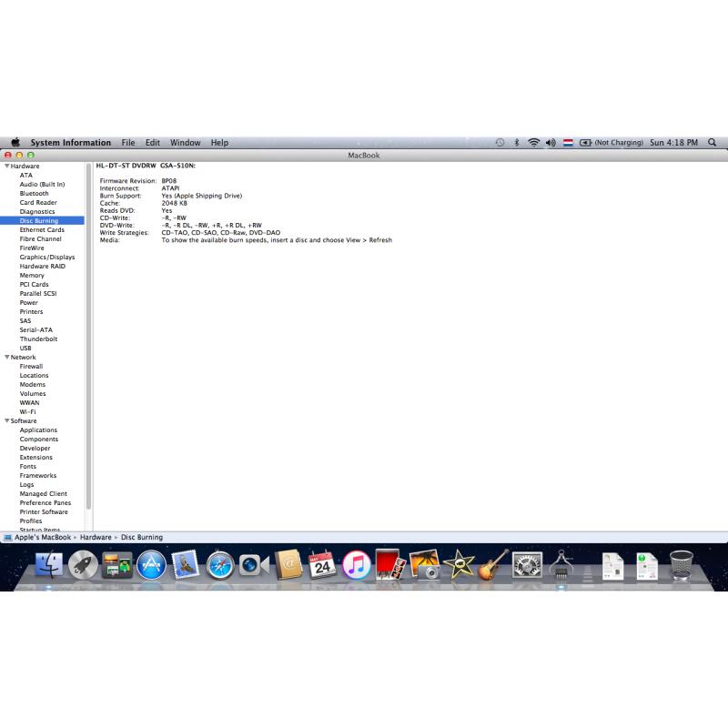This screenshot has height=728, width=728.
Task: Open Mail stamp icon in Dock
Action: 186,564
